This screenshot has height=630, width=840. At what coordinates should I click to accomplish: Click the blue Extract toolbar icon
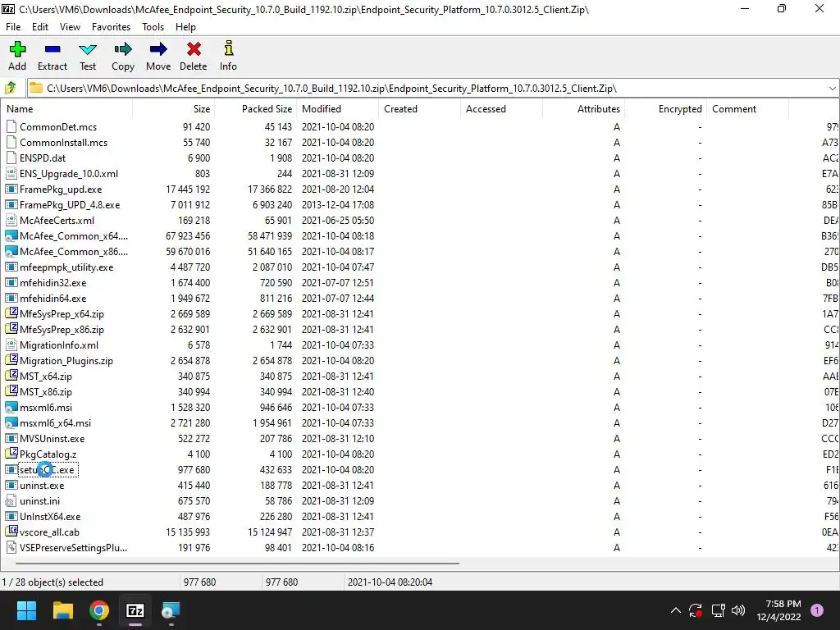pyautogui.click(x=52, y=49)
